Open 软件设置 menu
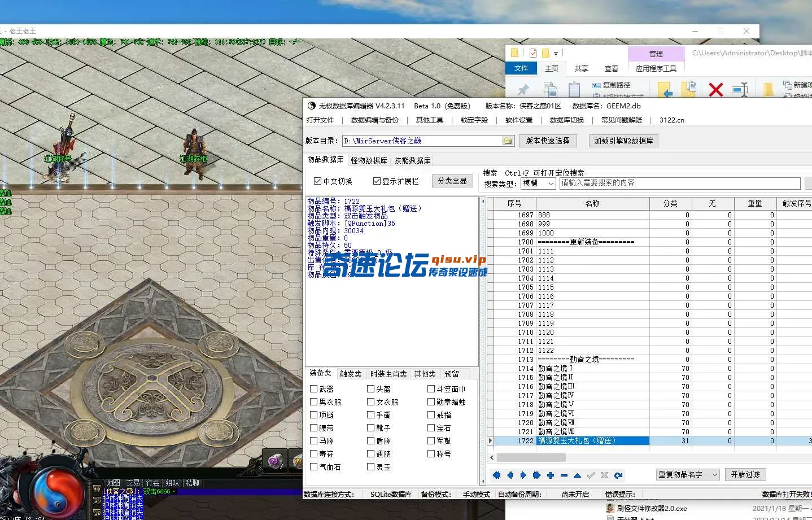Viewport: 812px width, 520px height. point(519,120)
